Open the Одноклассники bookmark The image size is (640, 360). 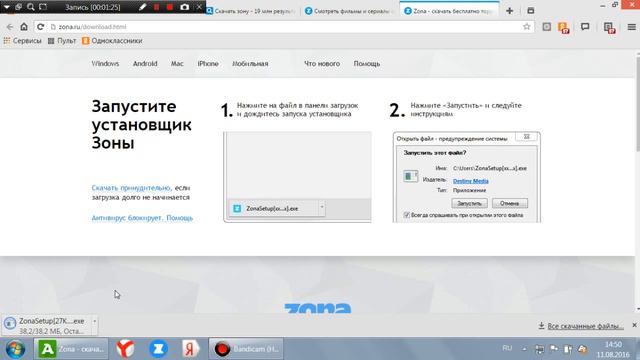tap(112, 41)
